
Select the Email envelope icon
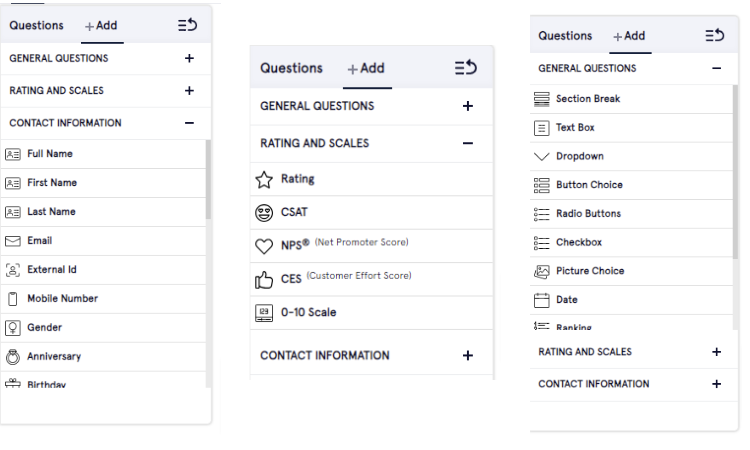point(13,241)
